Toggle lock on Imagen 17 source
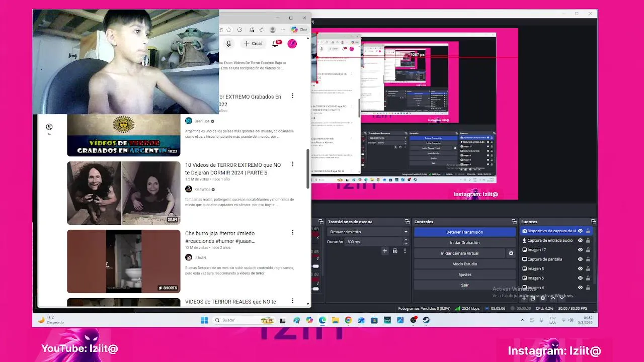This screenshot has height=362, width=644. tap(588, 250)
